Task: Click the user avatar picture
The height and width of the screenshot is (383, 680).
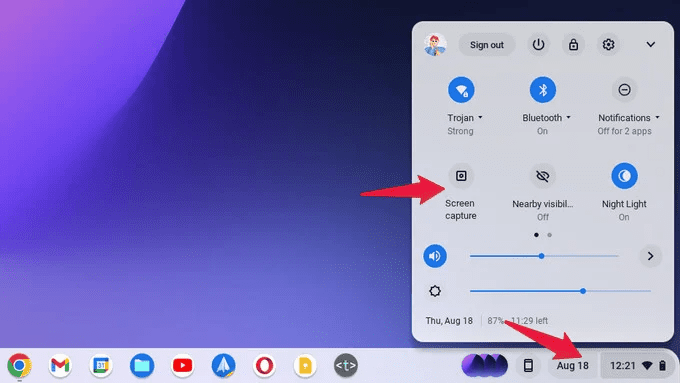Action: point(435,44)
